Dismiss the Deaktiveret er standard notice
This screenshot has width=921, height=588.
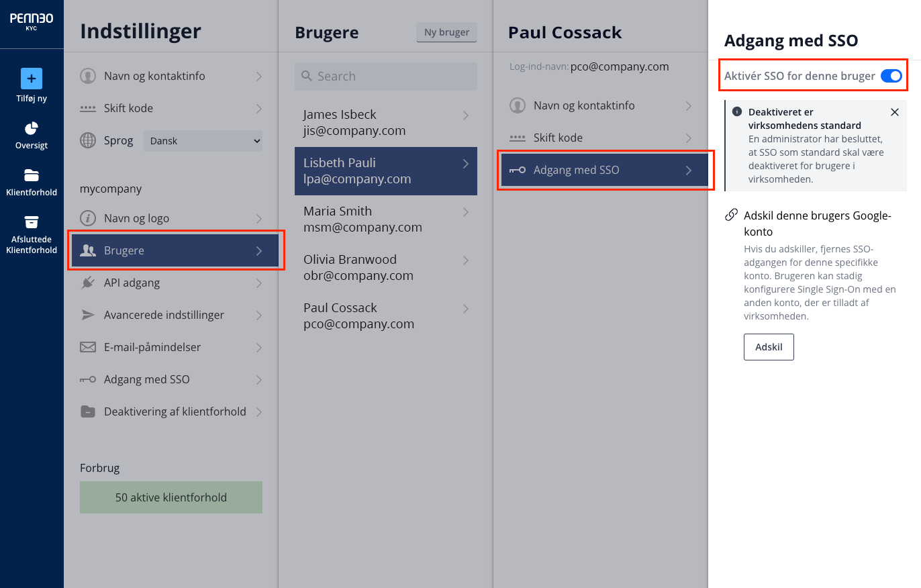coord(894,112)
